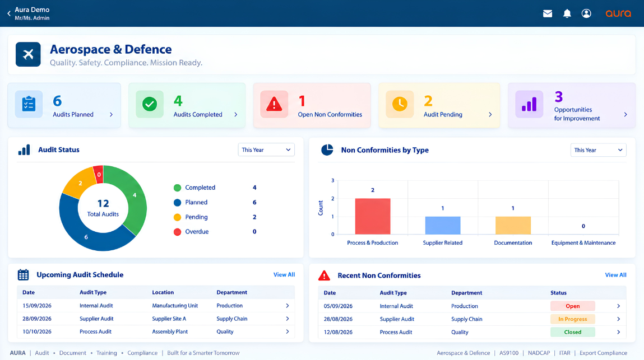Click the Closed status badge
This screenshot has width=644, height=360.
coord(572,332)
